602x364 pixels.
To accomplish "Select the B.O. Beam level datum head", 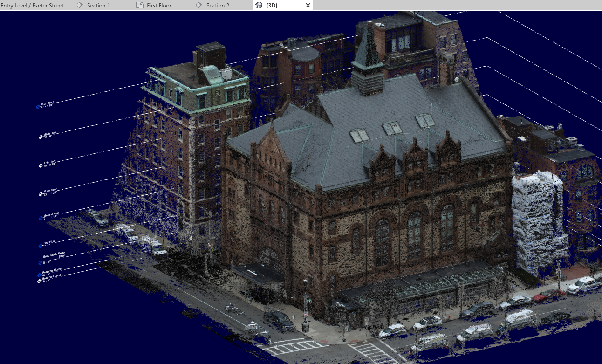I will [x=37, y=108].
